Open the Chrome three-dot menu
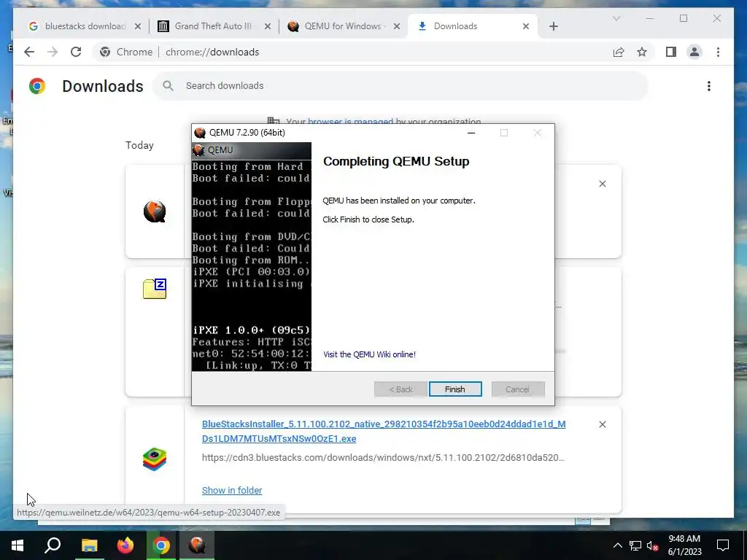 click(x=718, y=52)
